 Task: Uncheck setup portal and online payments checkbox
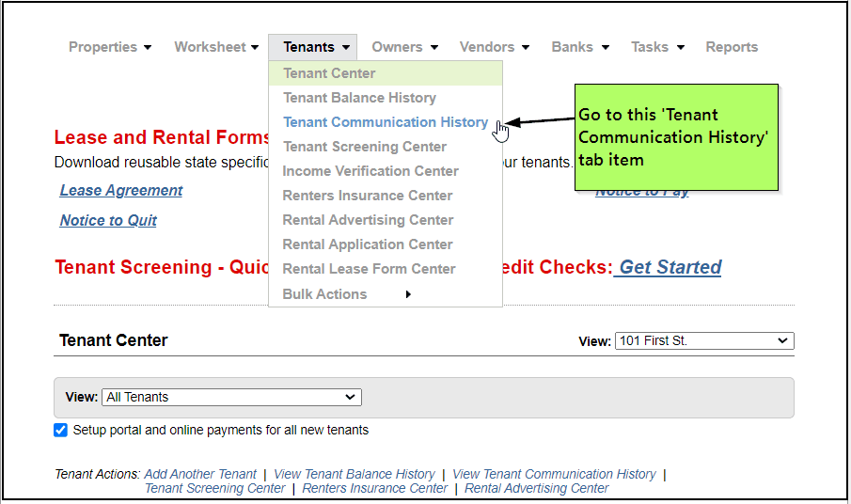(61, 430)
